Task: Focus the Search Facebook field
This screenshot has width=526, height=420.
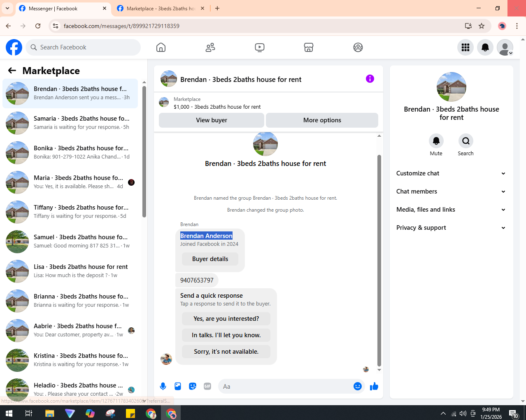Action: pyautogui.click(x=83, y=47)
